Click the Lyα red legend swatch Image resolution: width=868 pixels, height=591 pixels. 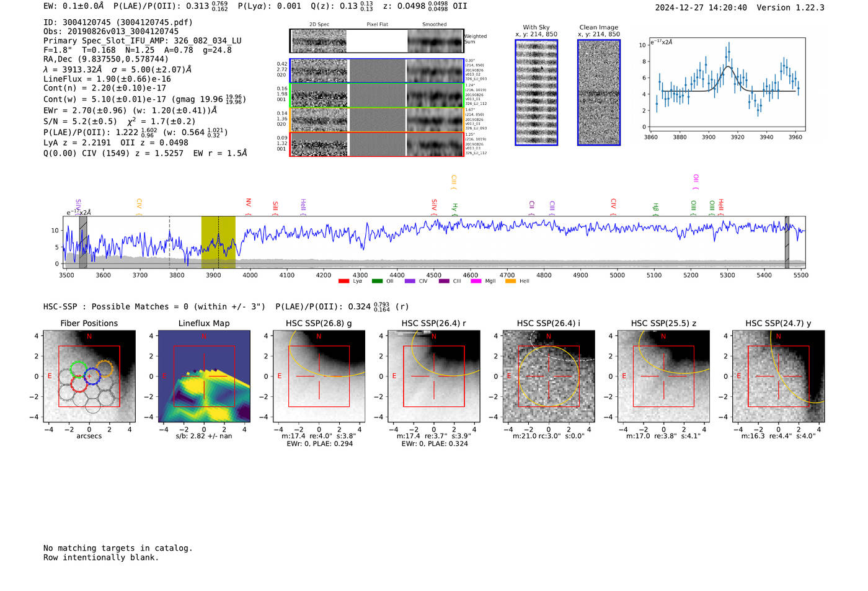[343, 282]
